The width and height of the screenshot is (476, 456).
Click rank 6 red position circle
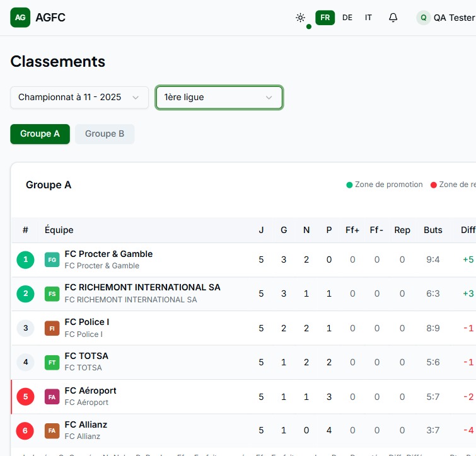25,431
